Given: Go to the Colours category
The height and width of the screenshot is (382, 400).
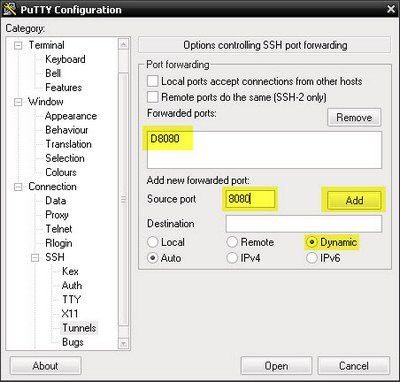Looking at the screenshot, I should tap(61, 172).
